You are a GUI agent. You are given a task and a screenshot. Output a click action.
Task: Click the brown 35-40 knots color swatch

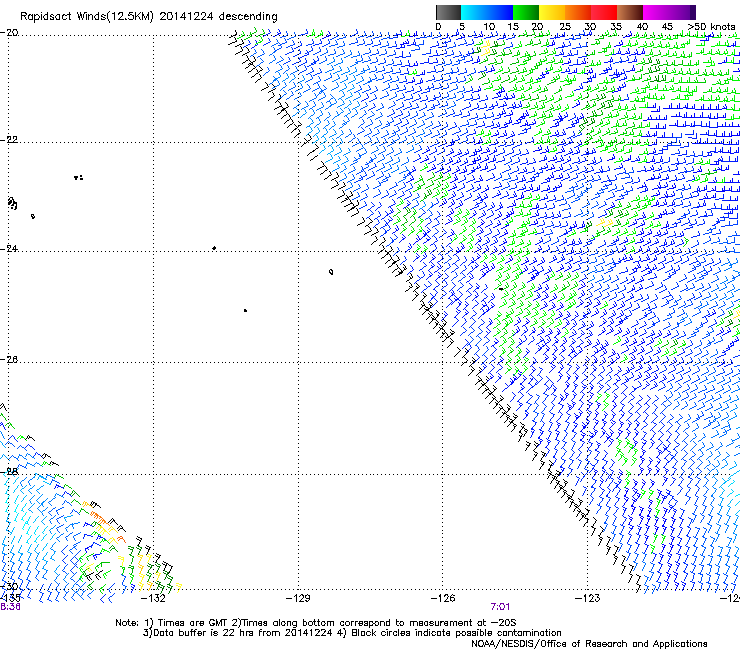630,12
